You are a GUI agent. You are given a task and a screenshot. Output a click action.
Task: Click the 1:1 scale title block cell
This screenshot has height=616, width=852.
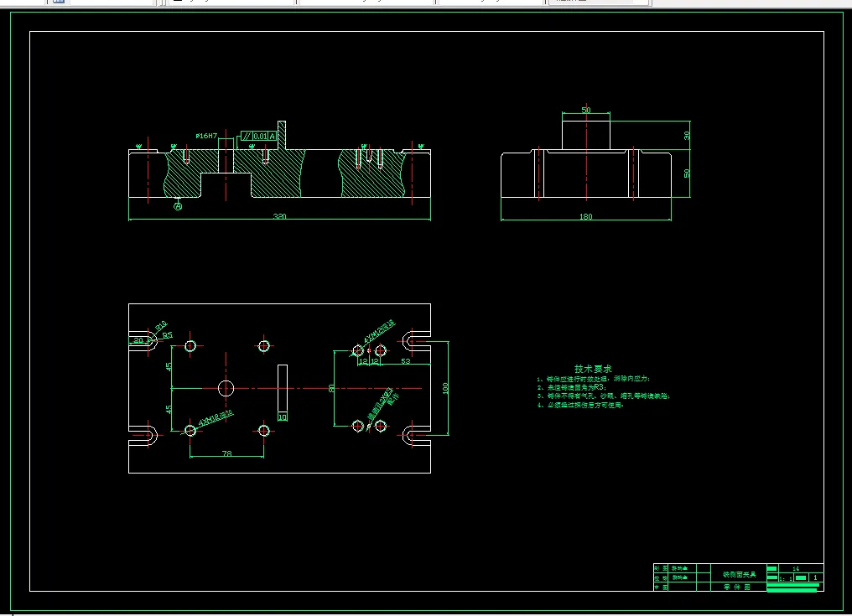786,578
